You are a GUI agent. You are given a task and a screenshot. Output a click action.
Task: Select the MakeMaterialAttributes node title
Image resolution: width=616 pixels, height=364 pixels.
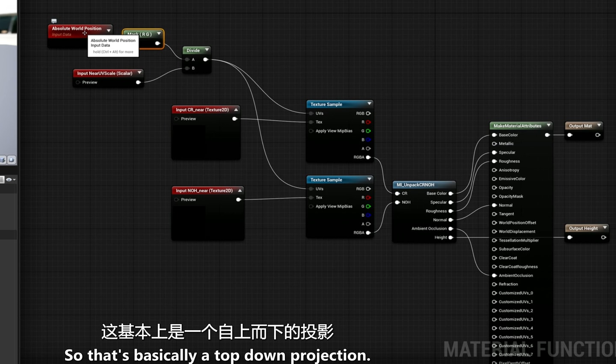click(517, 126)
